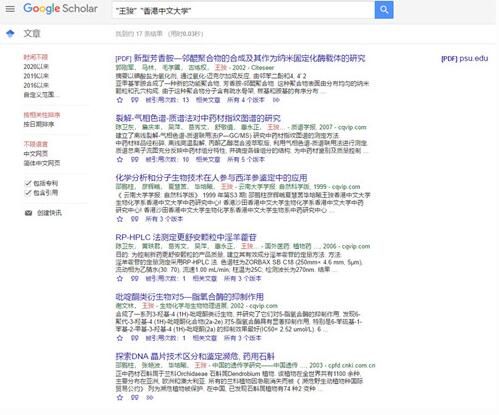Open cited-by count 13 link under first result

click(167, 100)
